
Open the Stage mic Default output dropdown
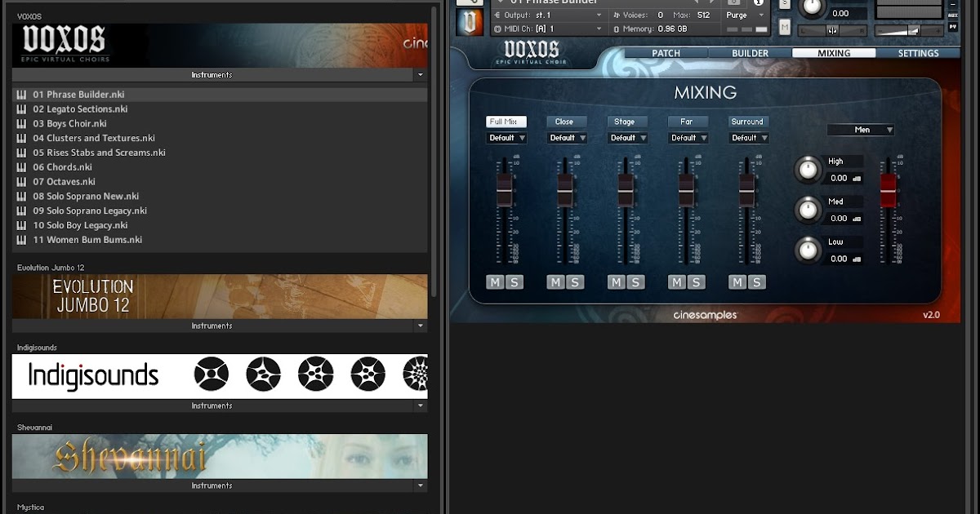[627, 138]
